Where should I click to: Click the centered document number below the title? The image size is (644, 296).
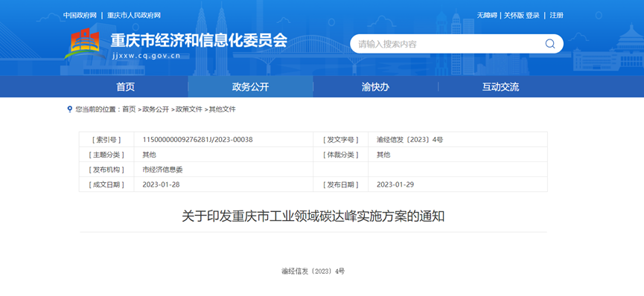point(313,271)
